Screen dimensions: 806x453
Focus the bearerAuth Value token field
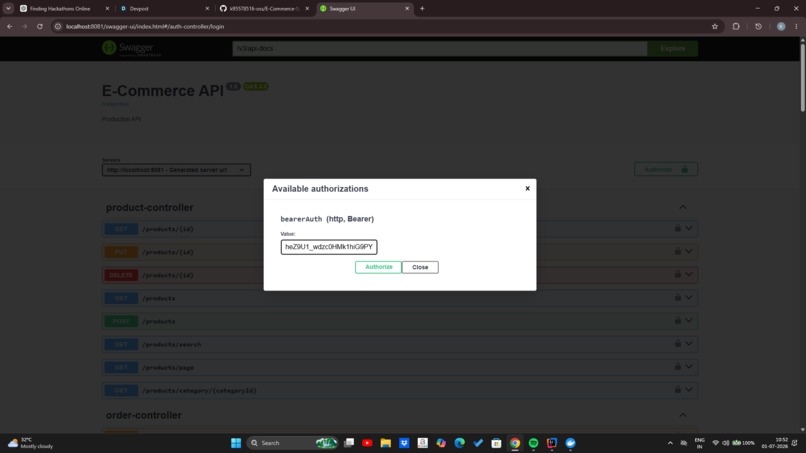pyautogui.click(x=329, y=247)
